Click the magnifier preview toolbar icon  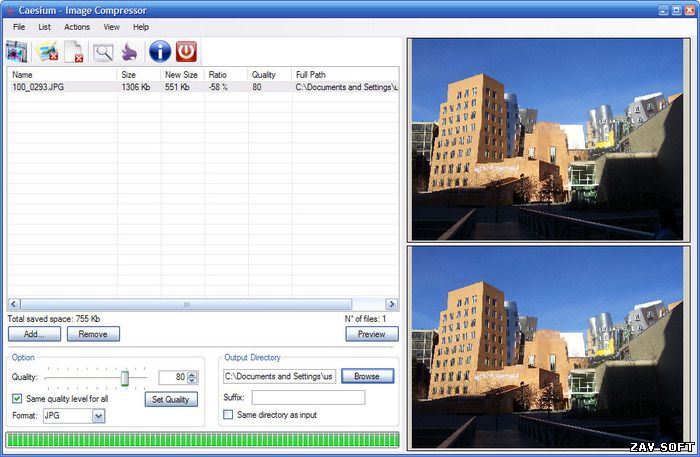[x=103, y=52]
